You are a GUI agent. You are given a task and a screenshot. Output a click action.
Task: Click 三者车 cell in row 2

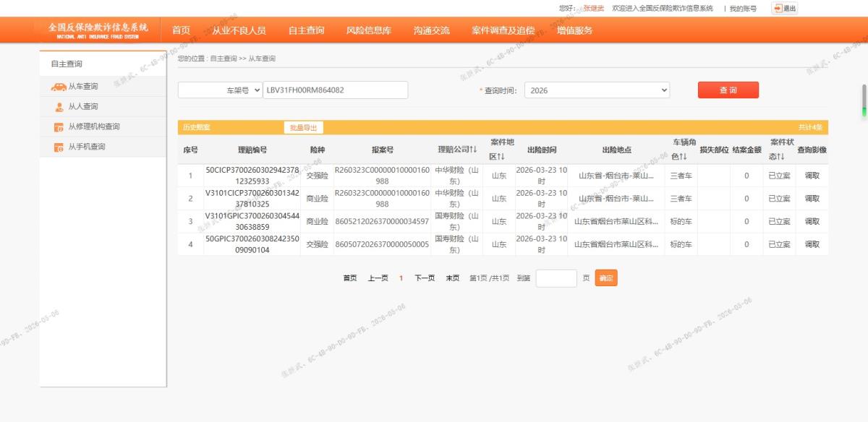(x=681, y=199)
